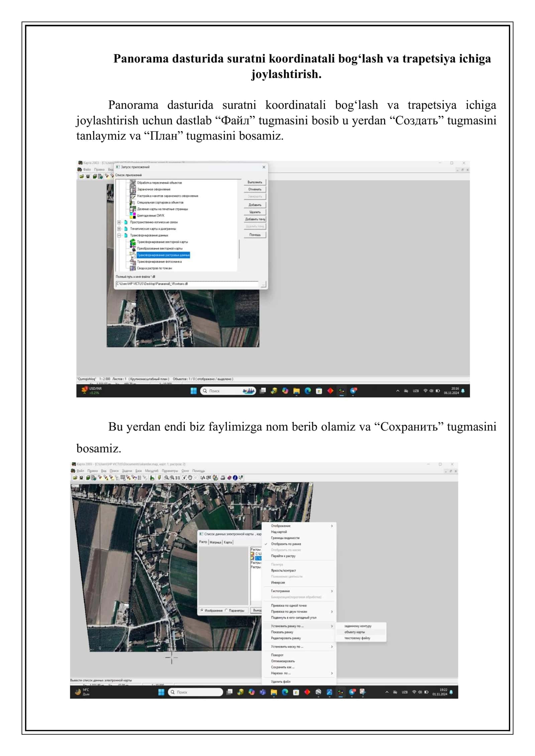
Task: Open the Установить маску по ... submenu
Action: [x=299, y=646]
